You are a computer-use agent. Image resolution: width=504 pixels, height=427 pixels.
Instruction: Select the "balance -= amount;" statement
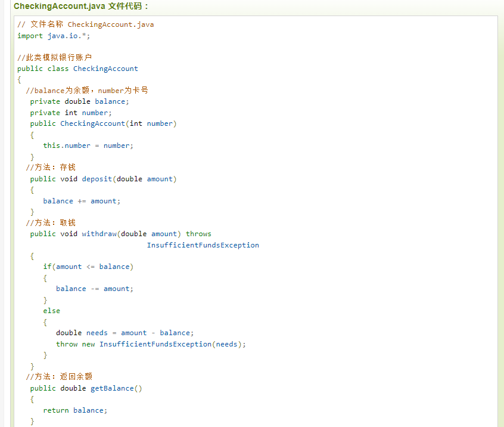(x=95, y=289)
